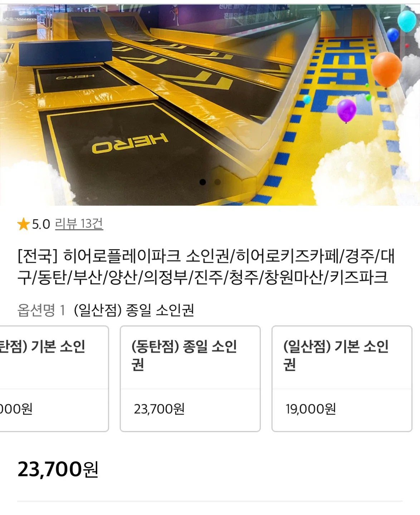Tap the cyan balloon at banner corner
Screen dimensions: 420x515
(x=407, y=21)
